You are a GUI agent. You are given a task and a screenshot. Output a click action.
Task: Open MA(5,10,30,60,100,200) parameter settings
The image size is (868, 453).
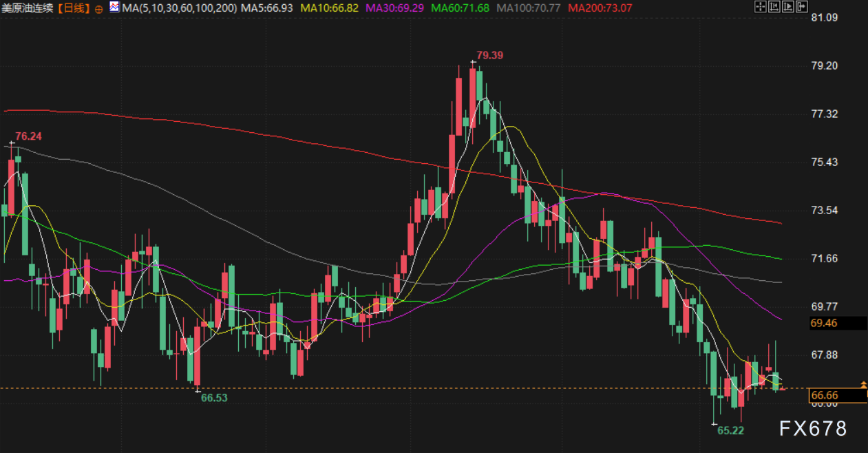tap(179, 8)
